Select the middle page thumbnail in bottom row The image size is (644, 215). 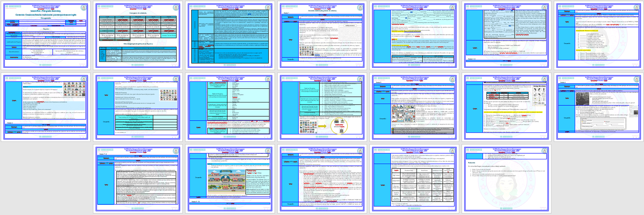click(322, 179)
